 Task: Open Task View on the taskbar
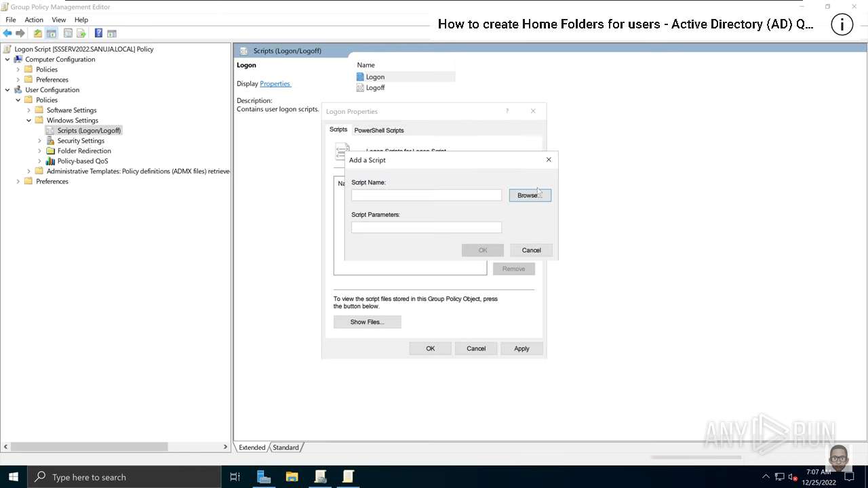click(235, 477)
